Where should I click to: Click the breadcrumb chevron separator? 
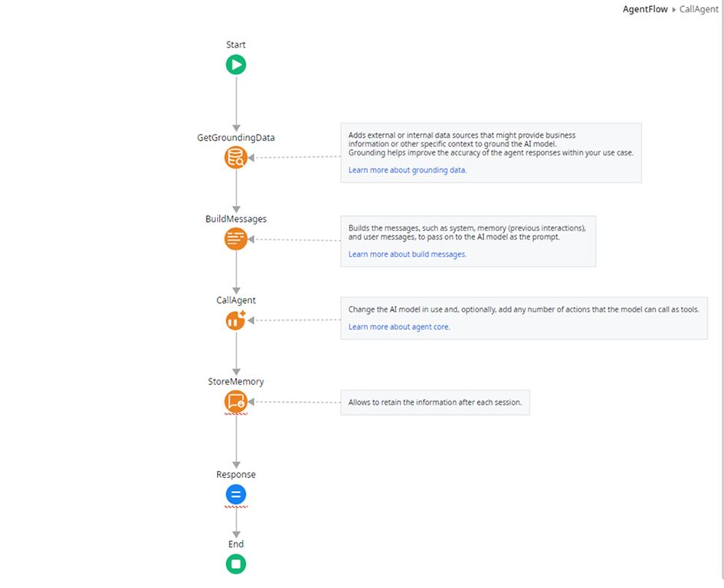pos(674,9)
